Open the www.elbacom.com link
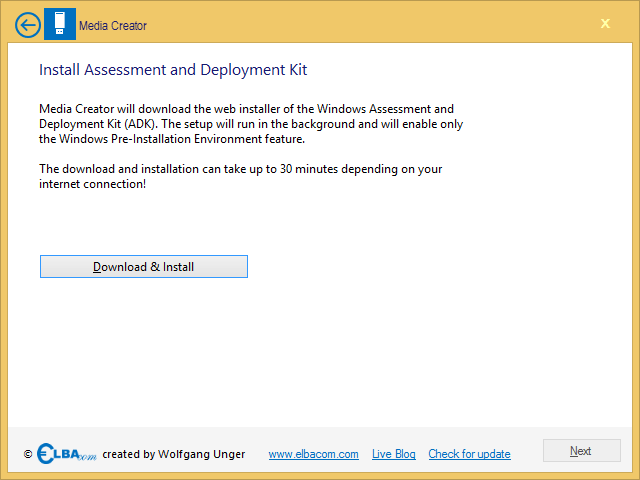The height and width of the screenshot is (480, 640). click(313, 454)
